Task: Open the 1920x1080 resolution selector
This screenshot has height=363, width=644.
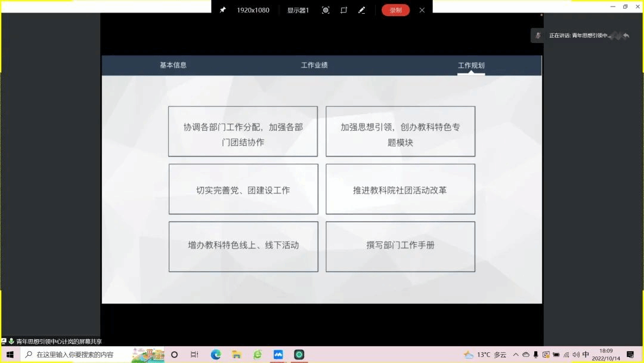Action: (x=253, y=10)
